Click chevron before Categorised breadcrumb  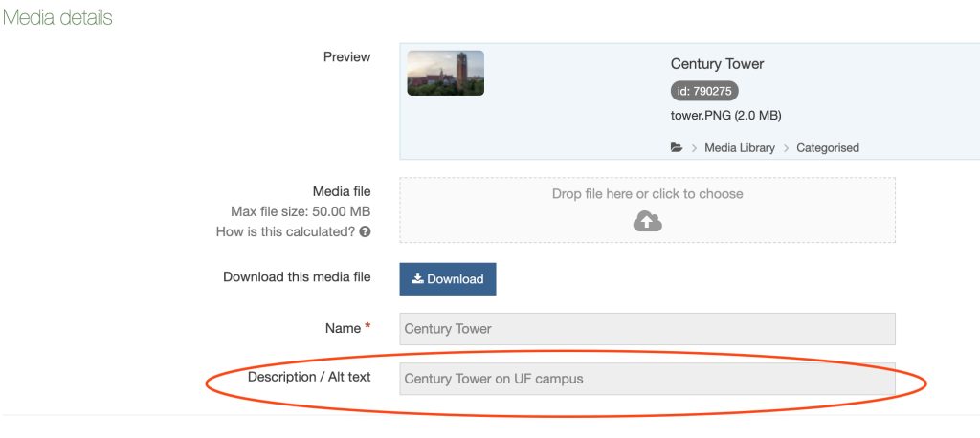tap(786, 148)
